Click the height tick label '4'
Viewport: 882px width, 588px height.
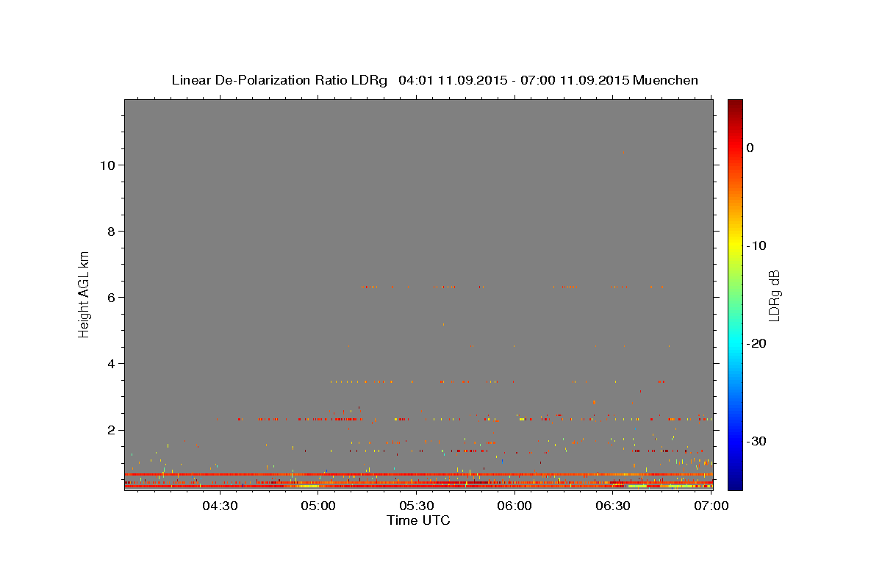[x=110, y=363]
